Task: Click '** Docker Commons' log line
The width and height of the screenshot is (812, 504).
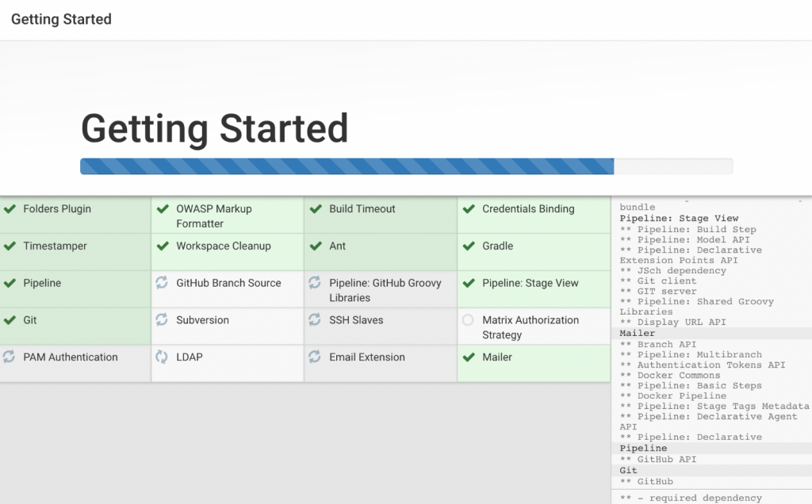Action: tap(670, 376)
